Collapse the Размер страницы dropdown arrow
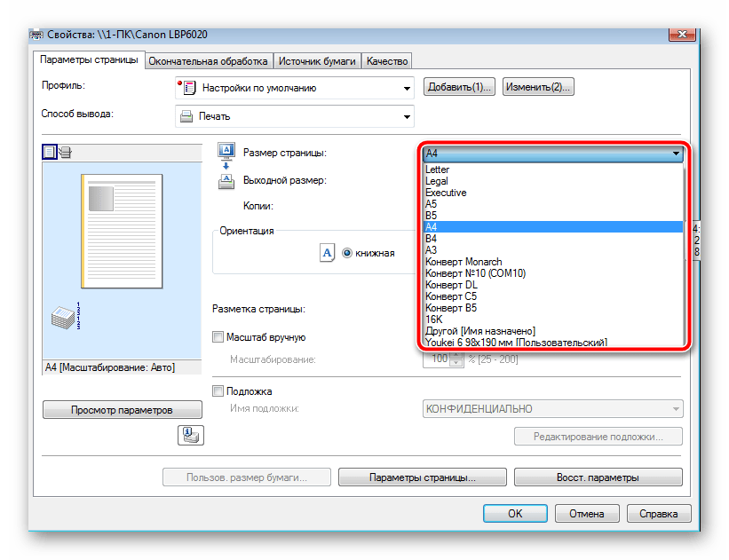 [x=676, y=154]
